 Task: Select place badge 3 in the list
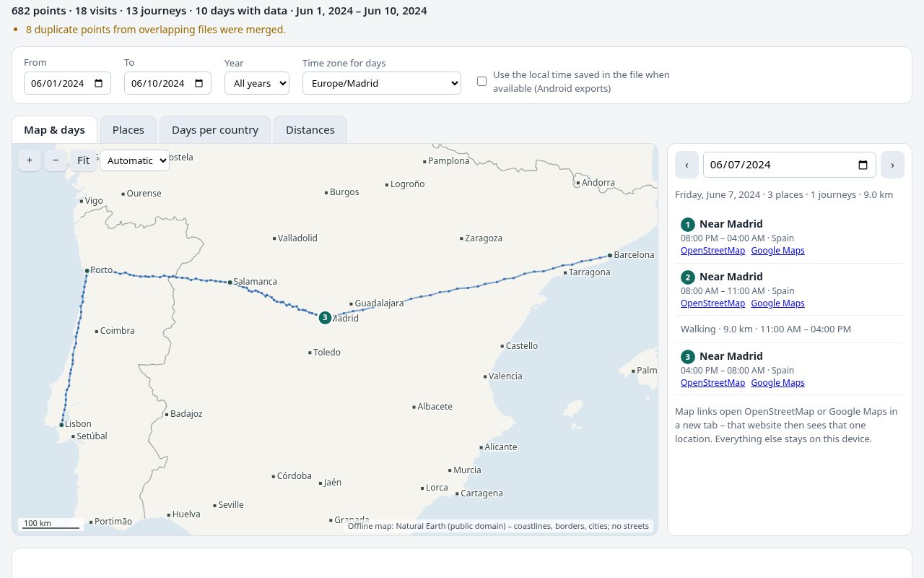688,357
